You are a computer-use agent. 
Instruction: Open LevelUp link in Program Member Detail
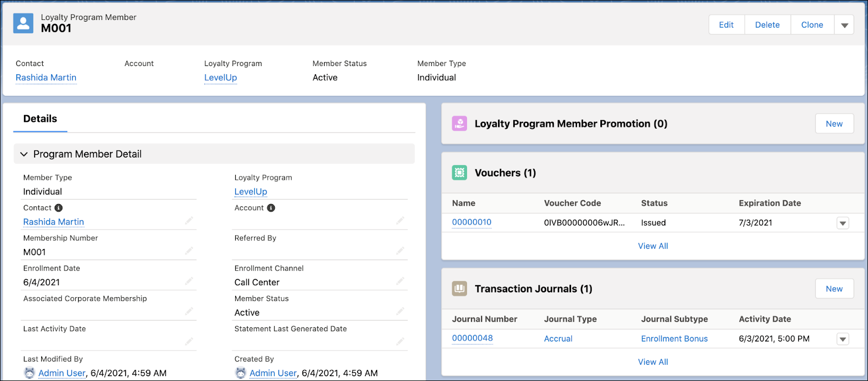click(251, 192)
